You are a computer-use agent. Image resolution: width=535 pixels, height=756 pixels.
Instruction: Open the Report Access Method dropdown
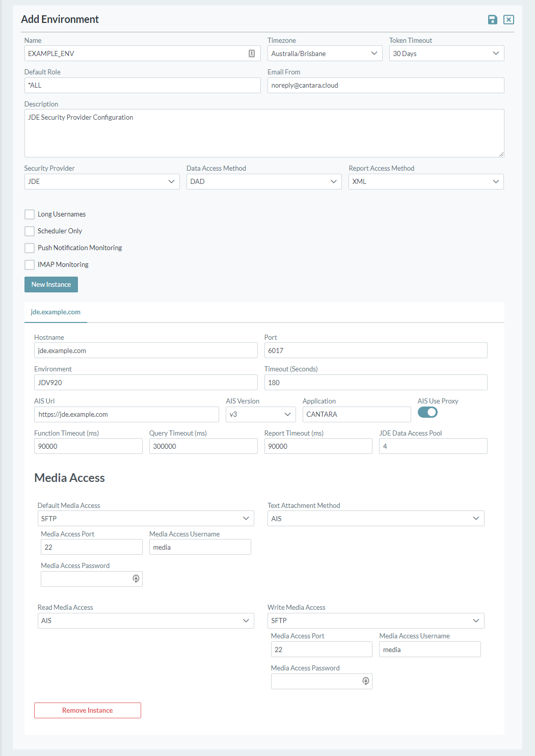click(426, 182)
